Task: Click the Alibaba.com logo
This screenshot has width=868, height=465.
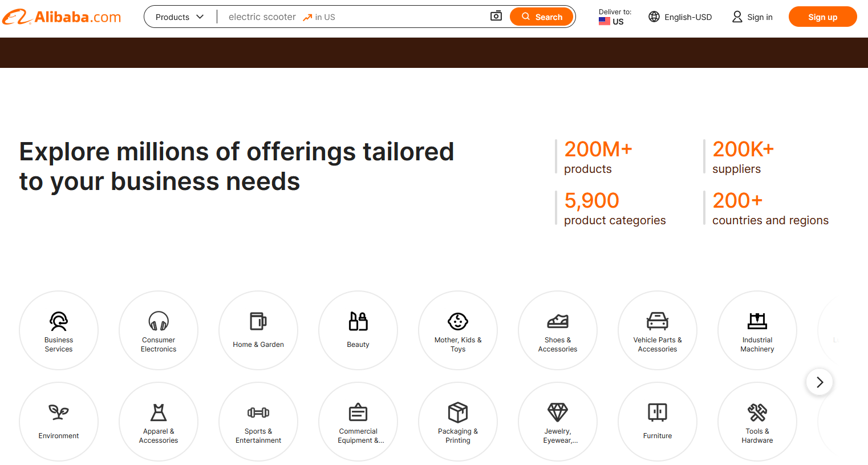Action: pos(62,17)
